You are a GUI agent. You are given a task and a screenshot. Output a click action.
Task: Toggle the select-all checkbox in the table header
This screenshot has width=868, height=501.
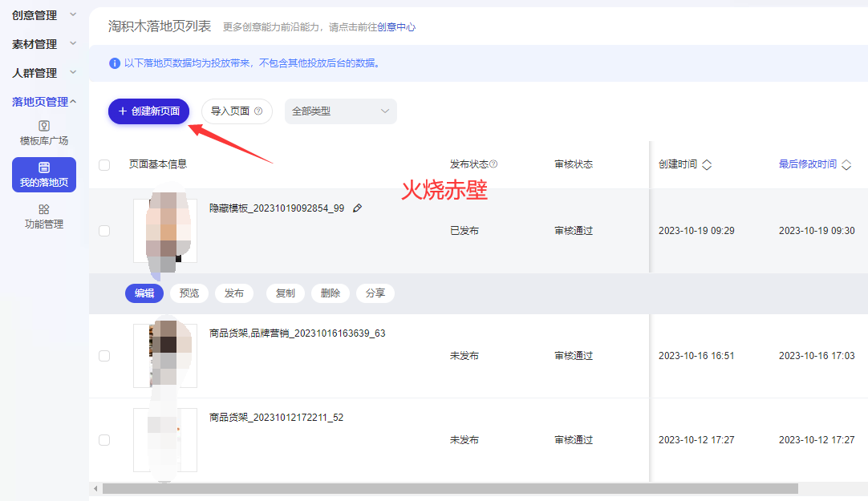[104, 165]
